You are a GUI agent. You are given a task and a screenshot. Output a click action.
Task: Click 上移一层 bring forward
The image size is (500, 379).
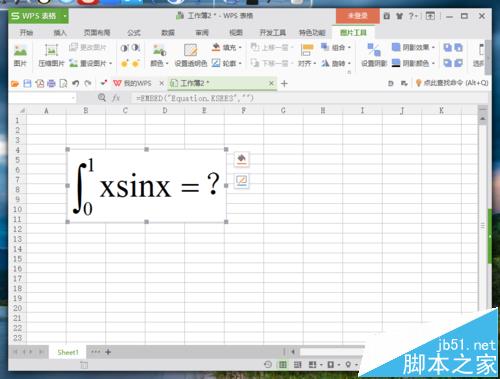click(271, 47)
